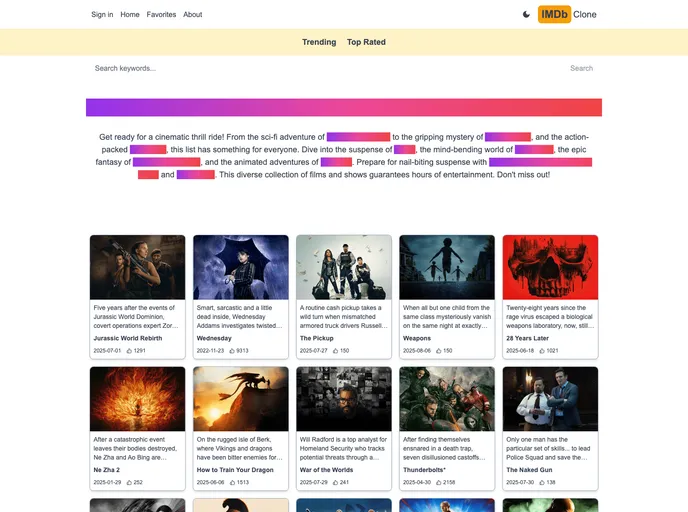
Task: Click the Wednesday title text
Action: [214, 338]
